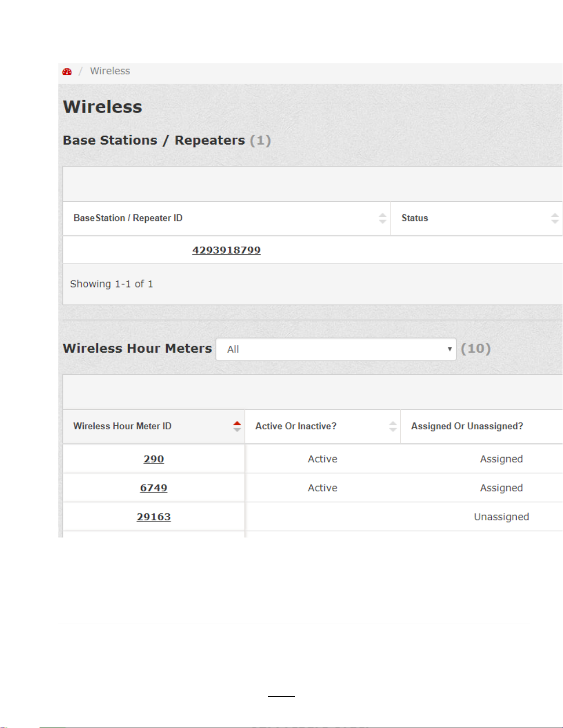Click the Status column header
The width and height of the screenshot is (563, 728).
coord(415,218)
